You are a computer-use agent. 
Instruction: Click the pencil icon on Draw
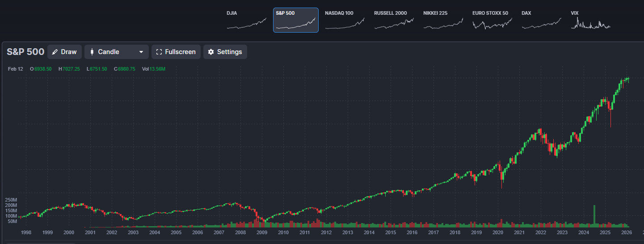(x=55, y=52)
